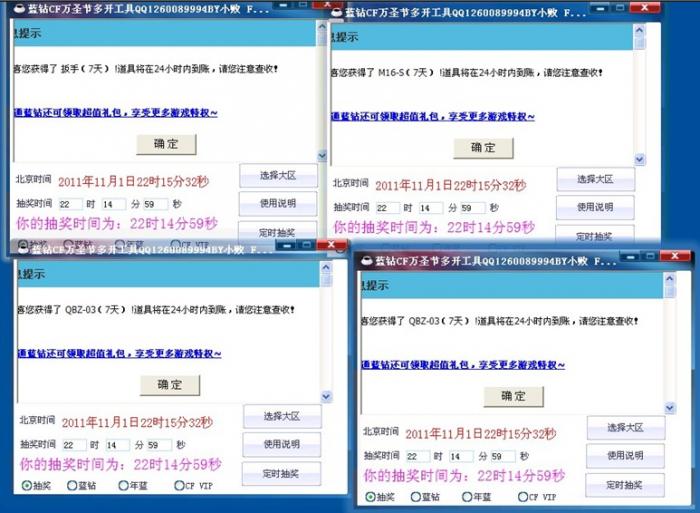Focus minute field in top-left window
The image size is (700, 513).
113,204
